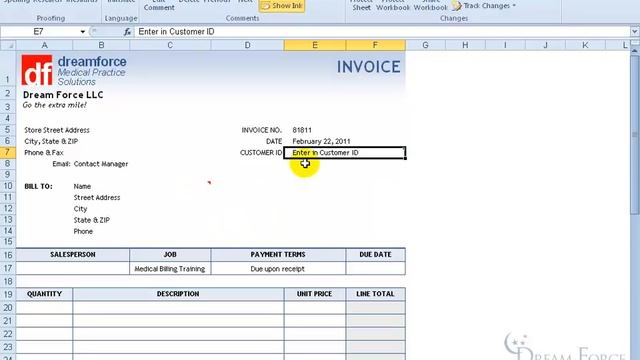Click the INVOICE title text

[368, 67]
